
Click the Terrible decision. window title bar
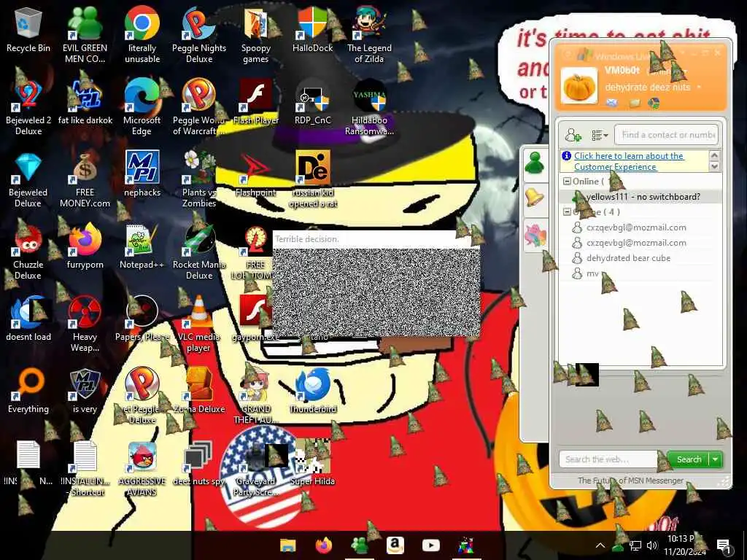(x=376, y=239)
